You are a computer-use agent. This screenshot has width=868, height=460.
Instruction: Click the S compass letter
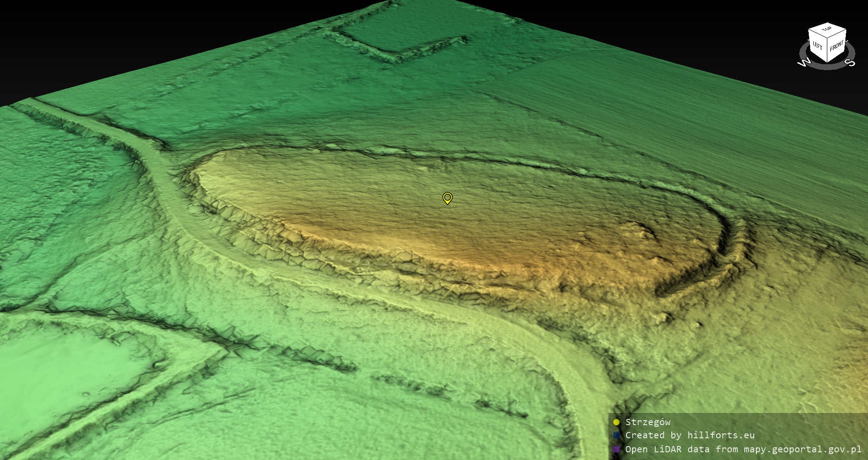click(850, 62)
